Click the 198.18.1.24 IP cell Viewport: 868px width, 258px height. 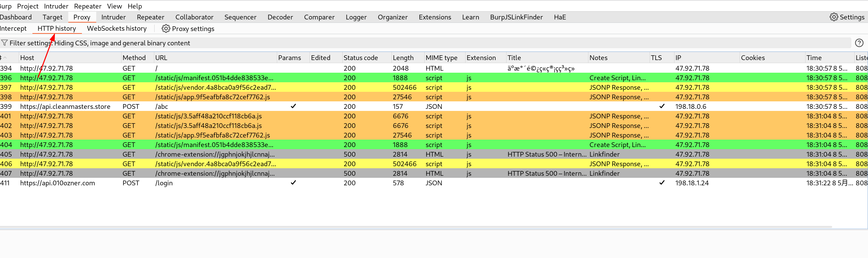[x=707, y=183]
